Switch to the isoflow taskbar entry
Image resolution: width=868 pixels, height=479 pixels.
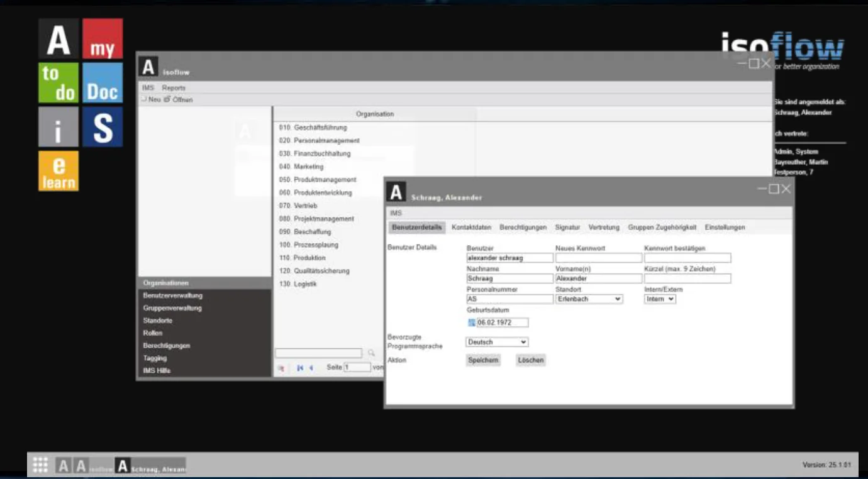pyautogui.click(x=93, y=466)
